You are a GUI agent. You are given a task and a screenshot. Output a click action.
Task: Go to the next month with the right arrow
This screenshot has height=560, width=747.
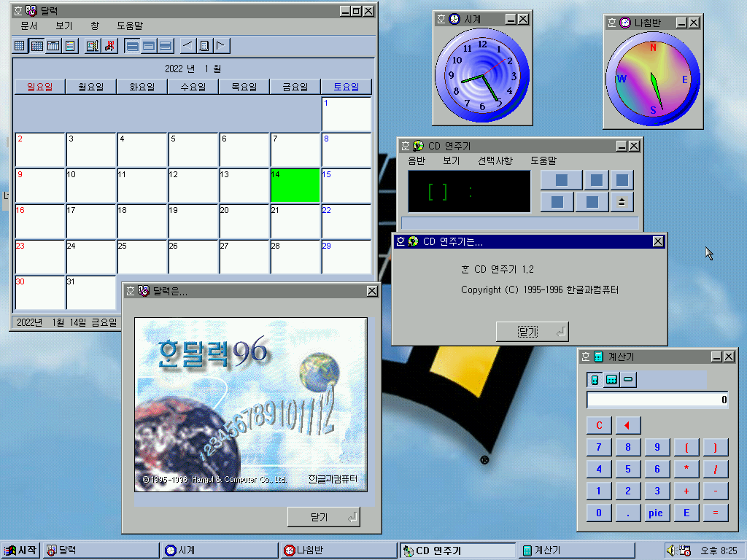tap(222, 46)
